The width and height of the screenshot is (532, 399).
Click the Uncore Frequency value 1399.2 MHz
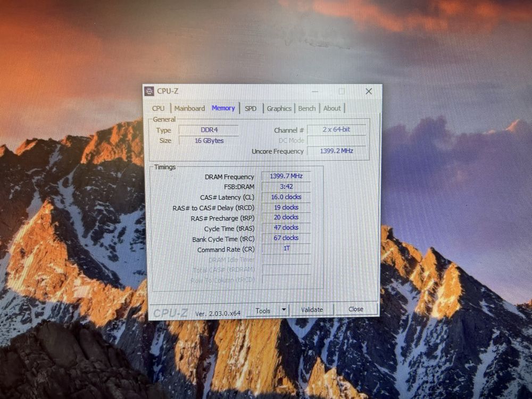(336, 151)
